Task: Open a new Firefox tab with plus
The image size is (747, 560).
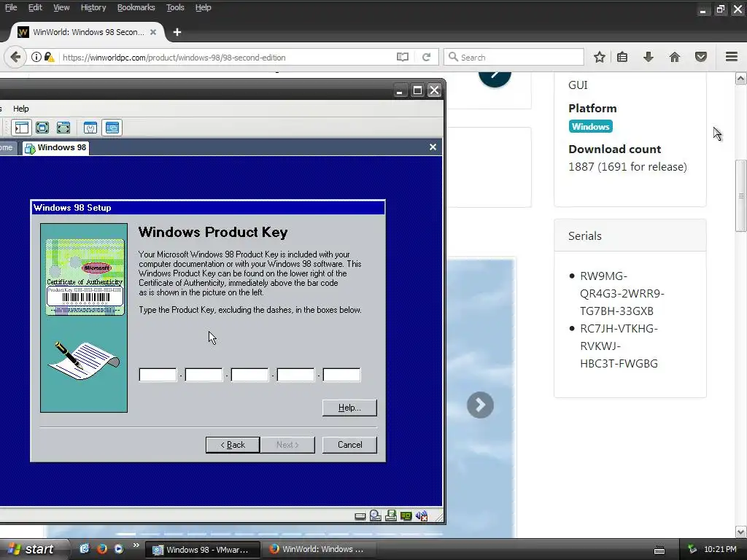Action: click(x=177, y=32)
